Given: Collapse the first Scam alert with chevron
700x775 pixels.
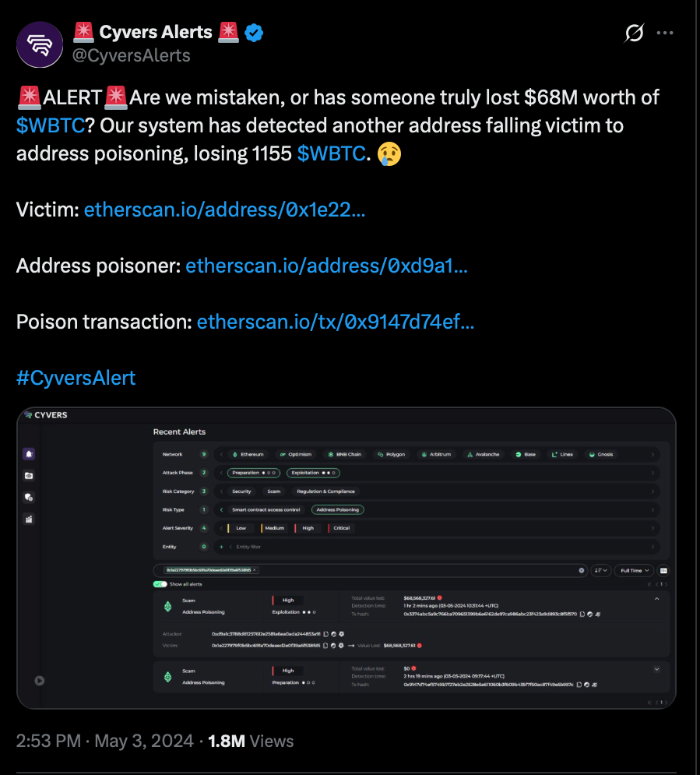Looking at the screenshot, I should point(656,598).
